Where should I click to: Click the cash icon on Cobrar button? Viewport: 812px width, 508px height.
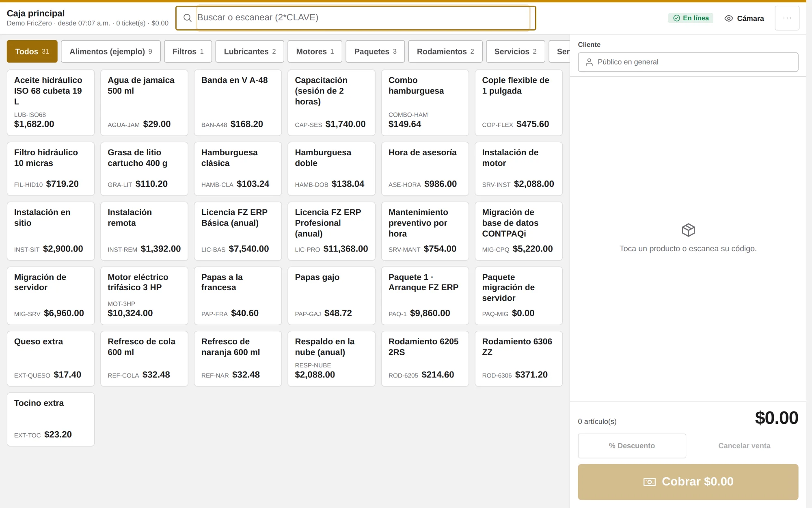[649, 482]
